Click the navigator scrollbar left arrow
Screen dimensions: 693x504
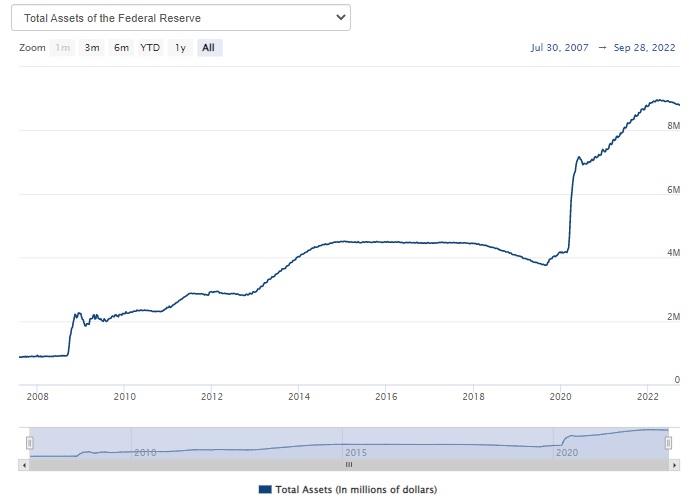click(24, 465)
